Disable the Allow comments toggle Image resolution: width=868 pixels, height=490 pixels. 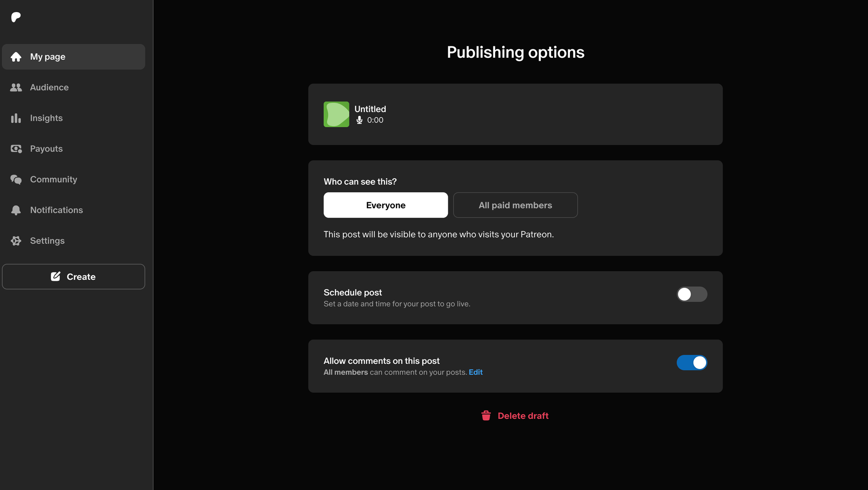pyautogui.click(x=692, y=363)
